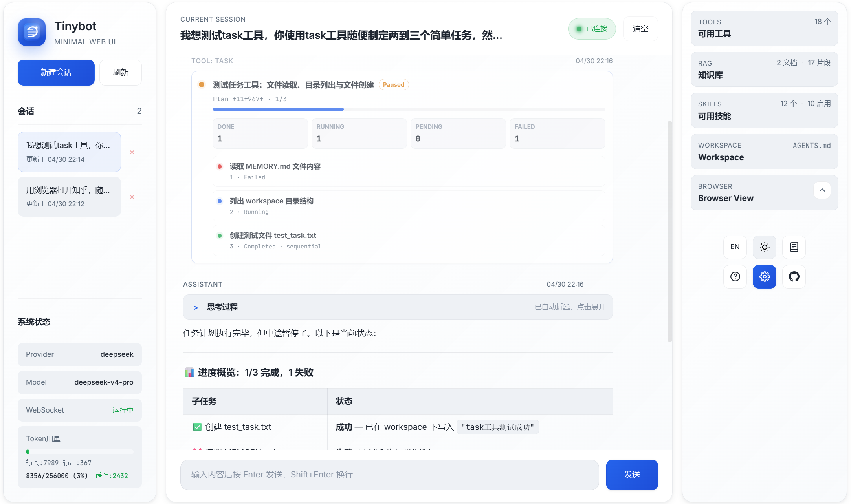
Task: Click the 刷新 refresh button
Action: [x=120, y=72]
